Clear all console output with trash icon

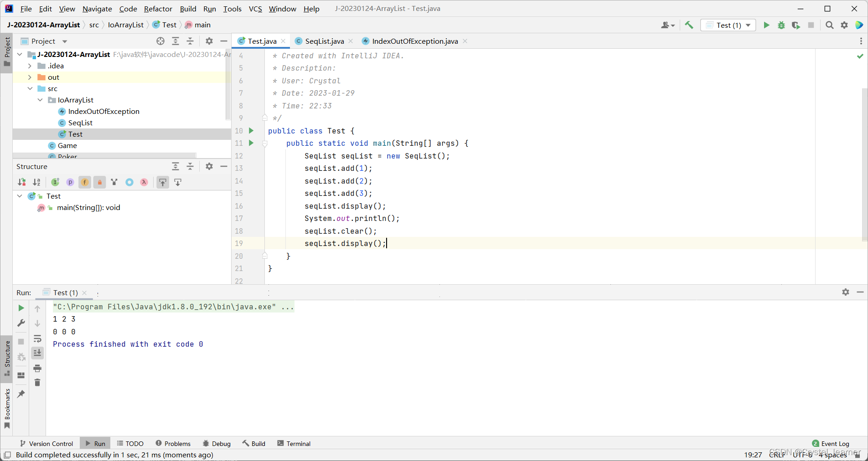pyautogui.click(x=37, y=383)
